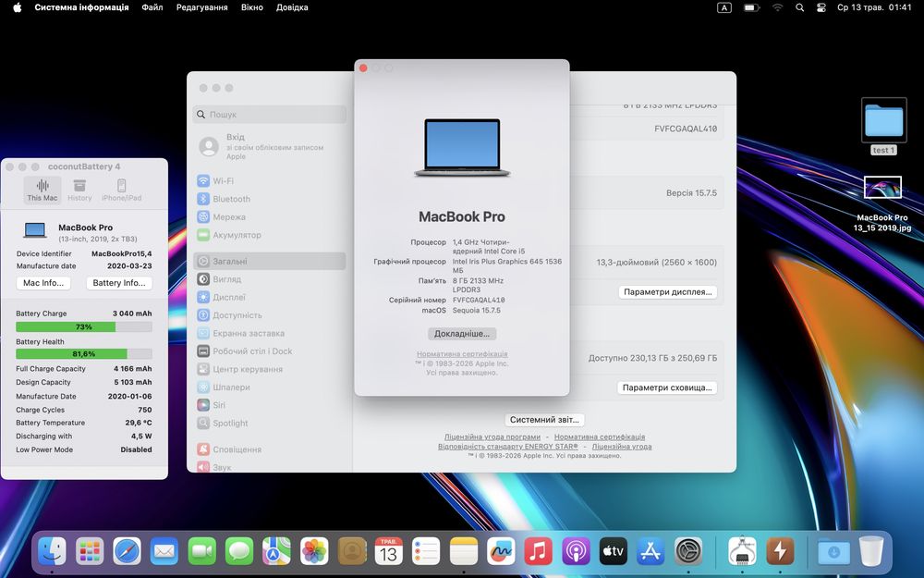924x578 pixels.
Task: Launch Apple TV from Dock
Action: coord(613,551)
